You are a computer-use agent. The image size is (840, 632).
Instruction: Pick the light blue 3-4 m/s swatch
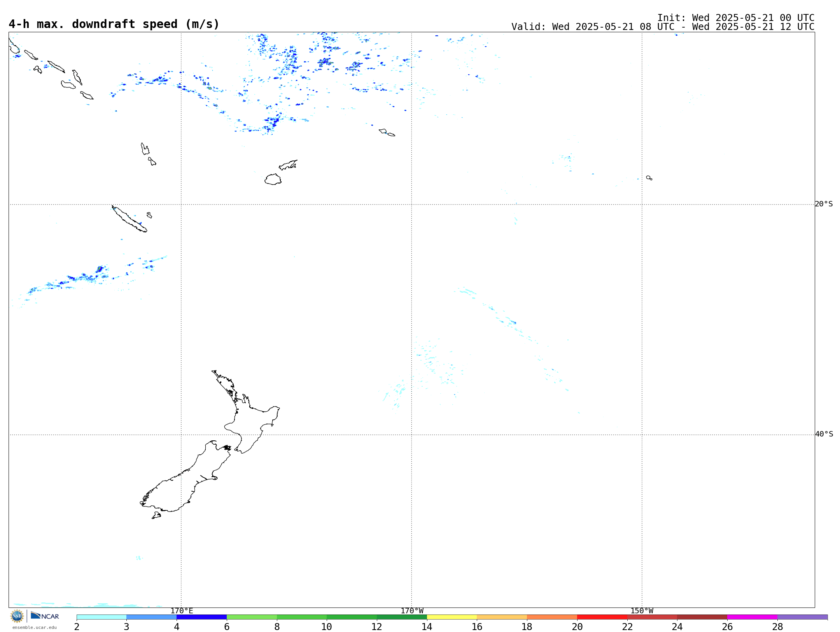(x=152, y=617)
